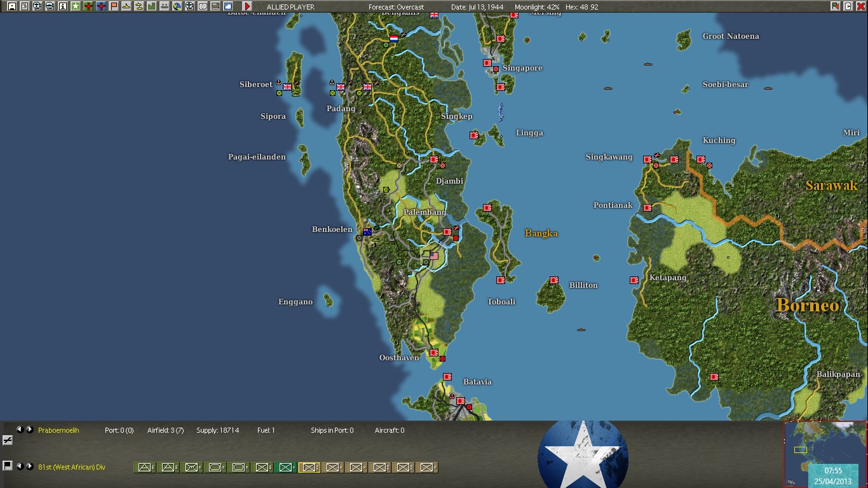Go to previous unit before 81st Div

point(20,466)
